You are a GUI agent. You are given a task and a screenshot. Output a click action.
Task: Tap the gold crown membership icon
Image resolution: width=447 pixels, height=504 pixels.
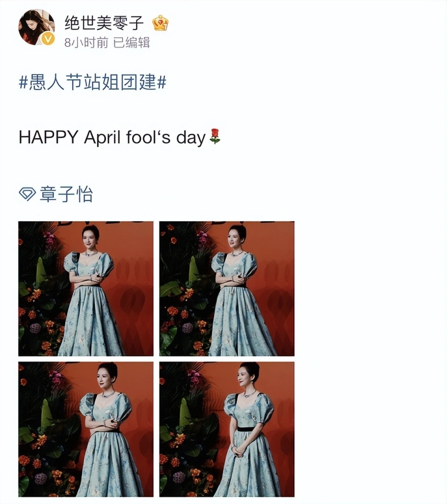coord(160,23)
